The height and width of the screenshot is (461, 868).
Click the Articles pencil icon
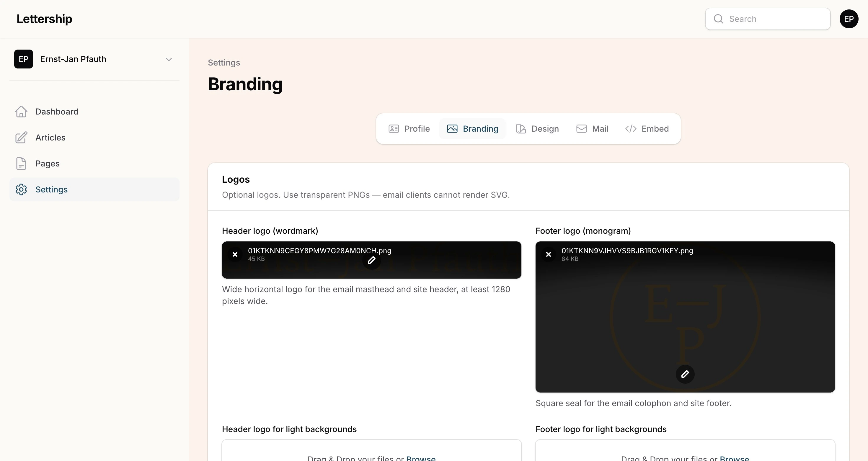pos(21,138)
